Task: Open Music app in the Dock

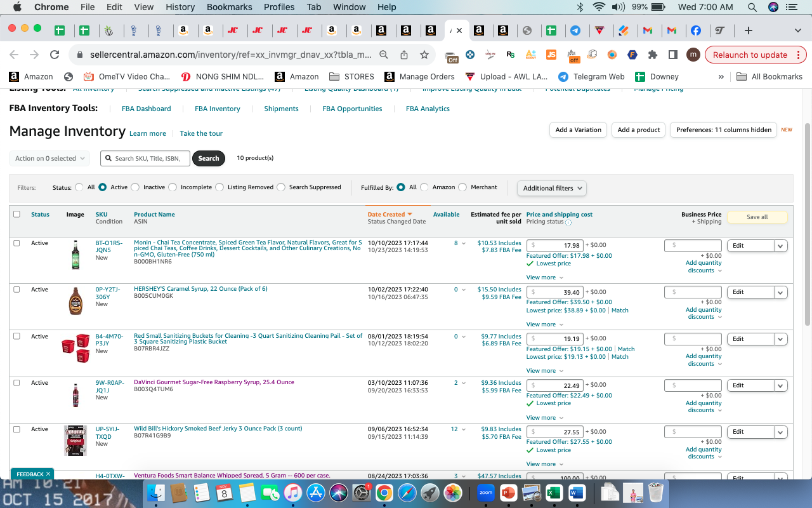Action: coord(292,492)
